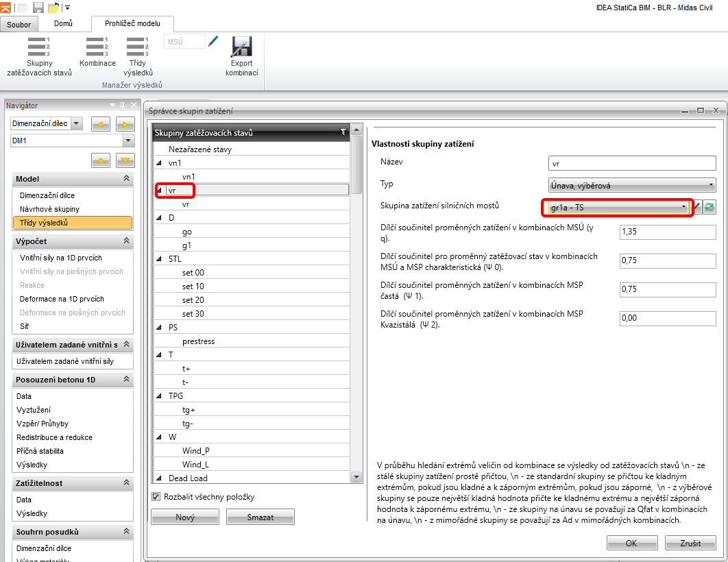This screenshot has width=728, height=562.
Task: Toggle Rozbalit všechny položky checkbox
Action: [156, 497]
